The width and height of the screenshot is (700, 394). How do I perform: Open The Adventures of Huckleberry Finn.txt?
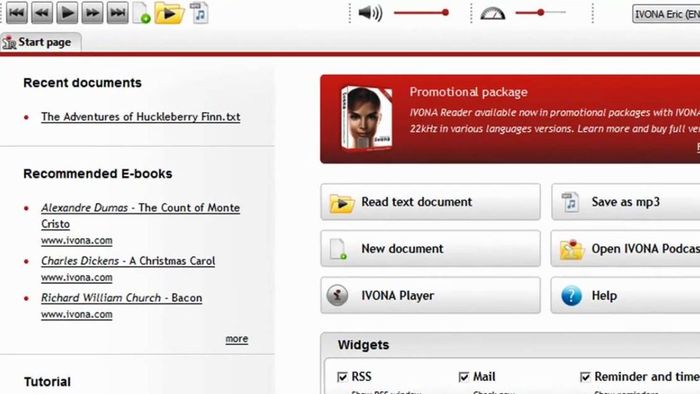click(141, 117)
